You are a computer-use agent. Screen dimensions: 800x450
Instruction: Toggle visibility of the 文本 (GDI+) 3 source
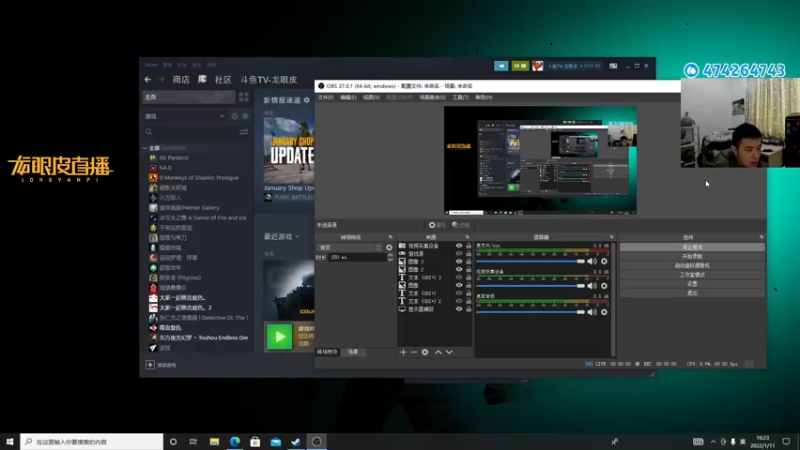point(459,278)
